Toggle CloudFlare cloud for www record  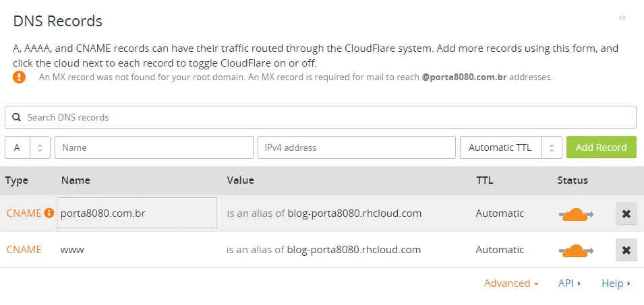[576, 250]
